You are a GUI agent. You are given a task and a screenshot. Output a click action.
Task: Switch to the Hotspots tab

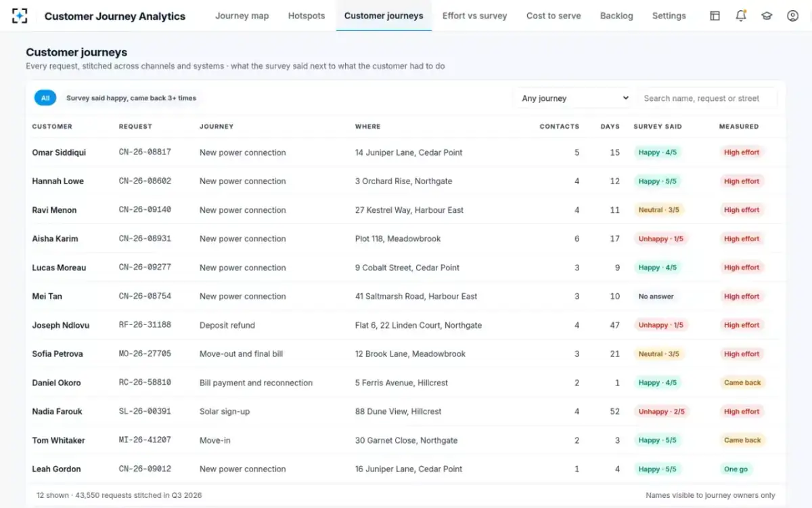pos(307,16)
